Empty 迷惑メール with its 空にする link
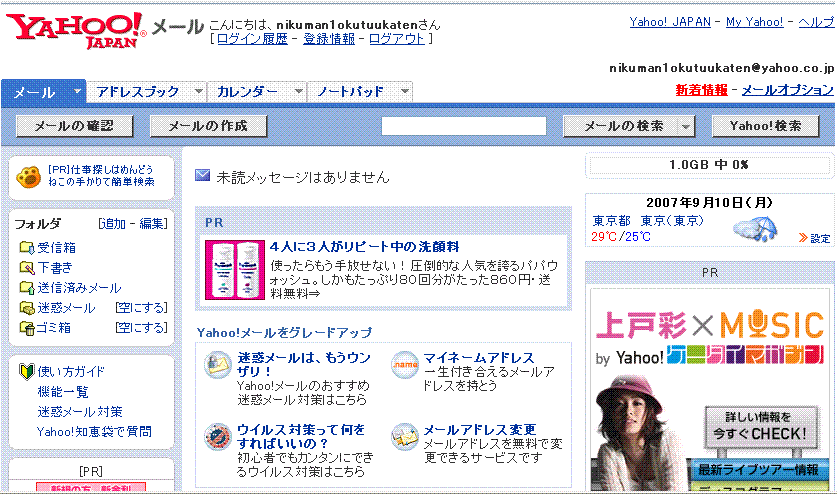This screenshot has width=837, height=494. [x=141, y=308]
